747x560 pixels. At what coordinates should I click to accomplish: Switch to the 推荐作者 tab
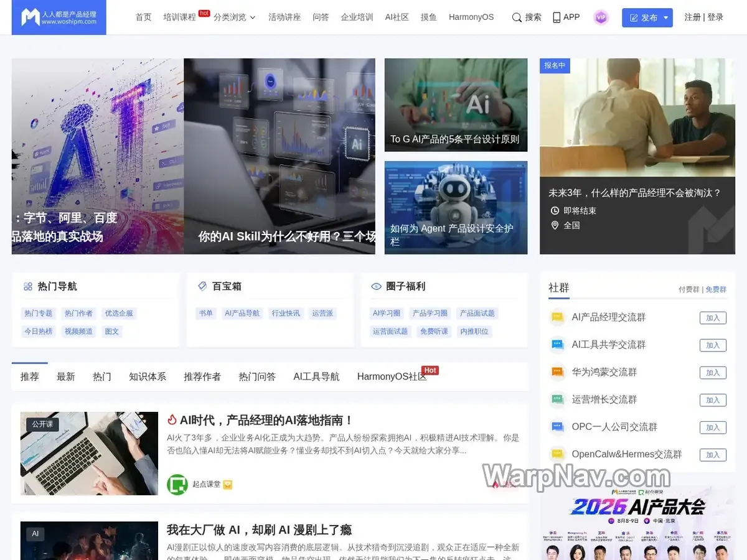coord(202,376)
